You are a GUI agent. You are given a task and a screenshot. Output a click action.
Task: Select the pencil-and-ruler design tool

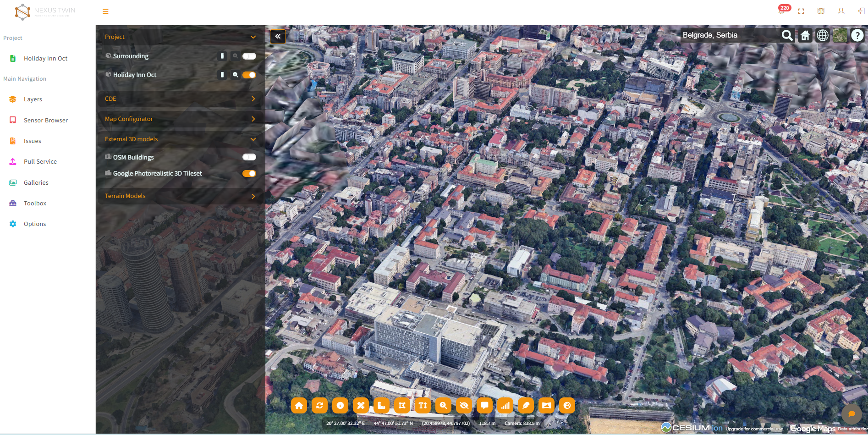pos(361,406)
